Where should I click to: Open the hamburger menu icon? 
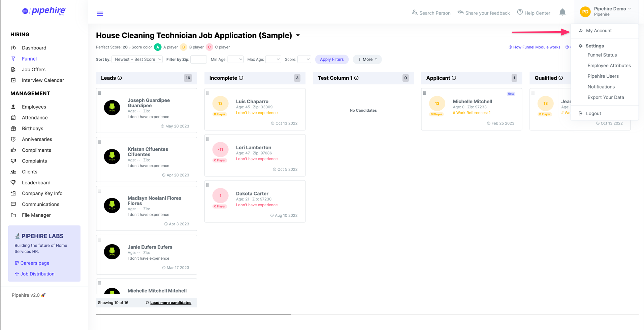[100, 14]
